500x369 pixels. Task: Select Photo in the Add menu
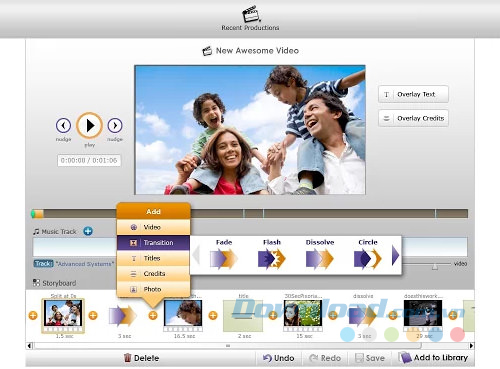pos(153,289)
